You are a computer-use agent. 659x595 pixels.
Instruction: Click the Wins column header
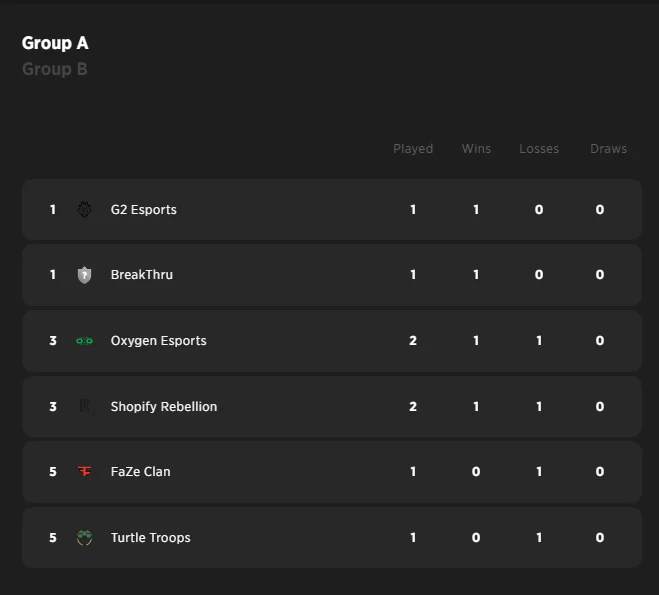[x=476, y=149]
